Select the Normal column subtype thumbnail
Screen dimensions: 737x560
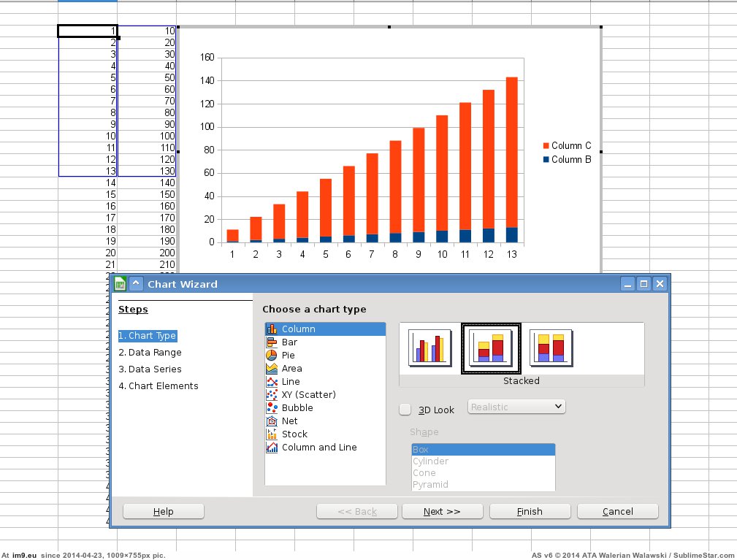429,348
